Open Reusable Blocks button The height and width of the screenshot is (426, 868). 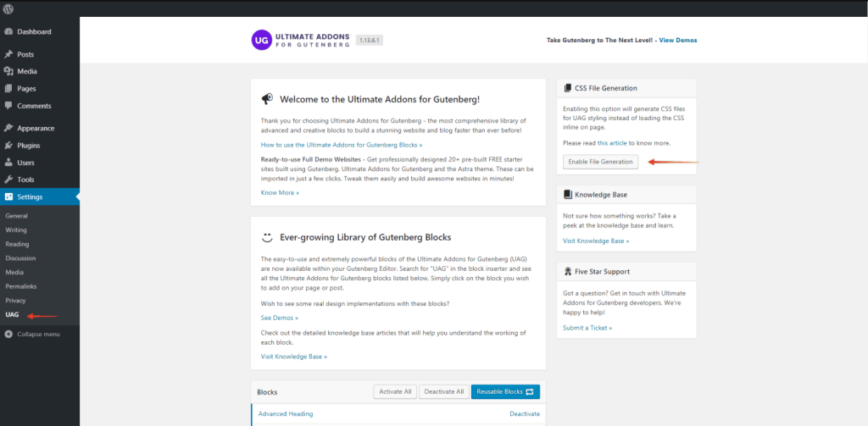(505, 391)
